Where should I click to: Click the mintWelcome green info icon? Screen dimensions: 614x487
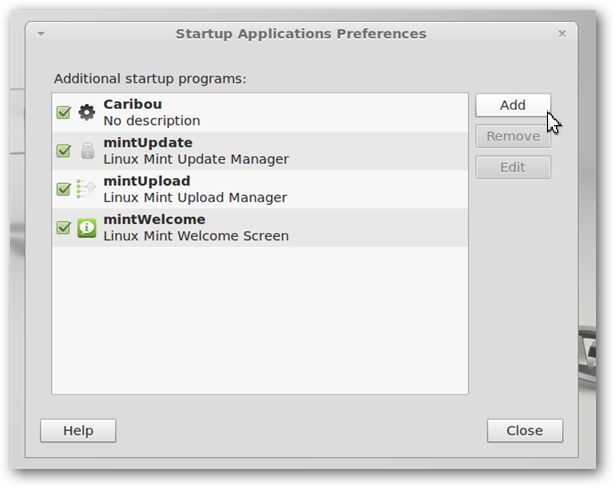pyautogui.click(x=87, y=228)
